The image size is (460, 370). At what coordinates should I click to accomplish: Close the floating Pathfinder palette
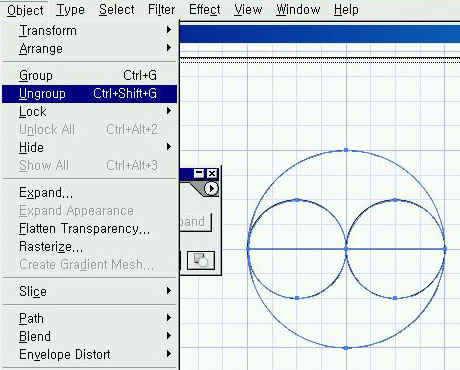pos(212,173)
